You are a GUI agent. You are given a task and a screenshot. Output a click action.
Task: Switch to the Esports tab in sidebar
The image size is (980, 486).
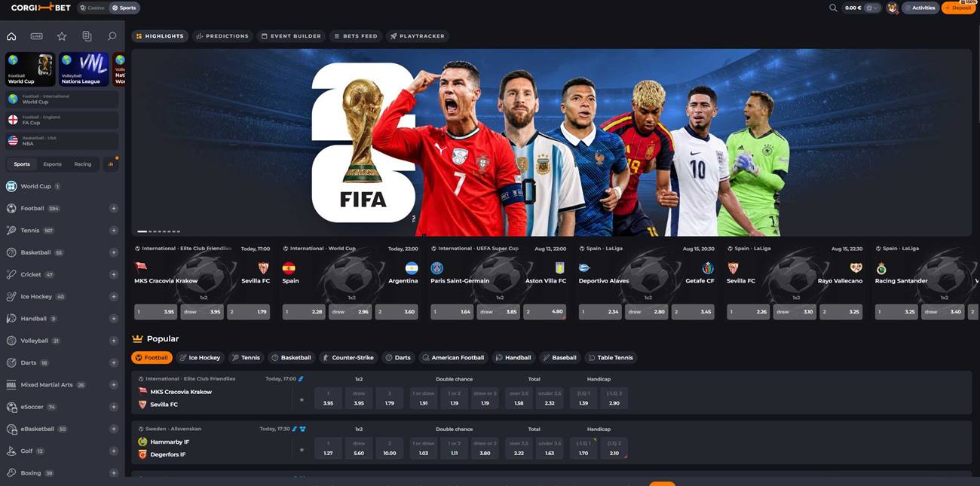click(x=52, y=164)
